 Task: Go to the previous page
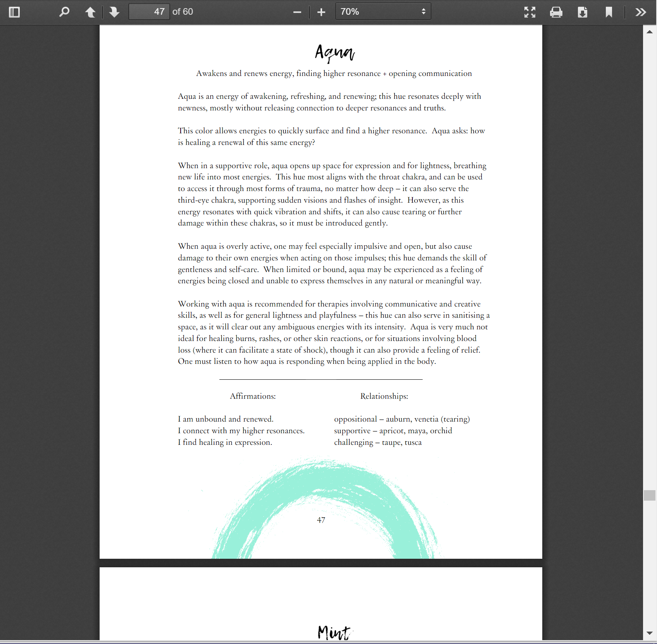pyautogui.click(x=90, y=12)
